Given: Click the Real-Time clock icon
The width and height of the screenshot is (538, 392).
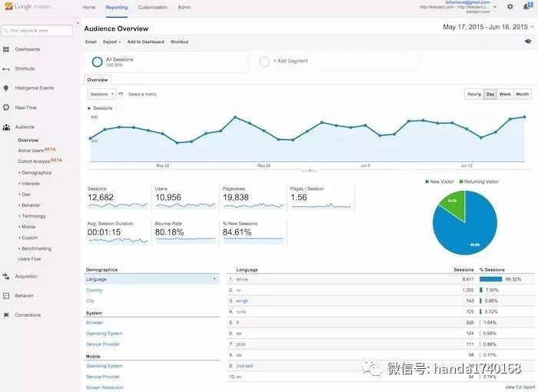Looking at the screenshot, I should (x=6, y=108).
